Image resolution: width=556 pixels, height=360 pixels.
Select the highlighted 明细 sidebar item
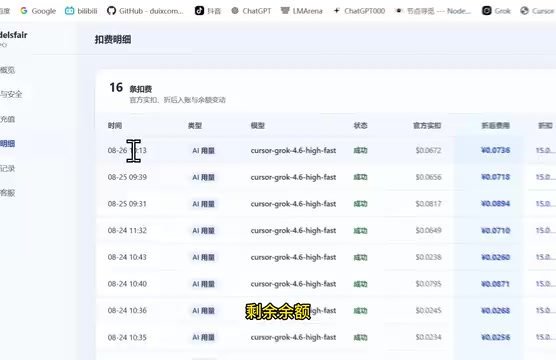(7, 144)
